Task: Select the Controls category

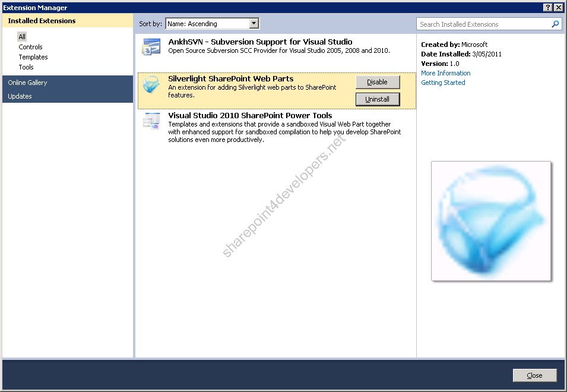Action: (30, 47)
